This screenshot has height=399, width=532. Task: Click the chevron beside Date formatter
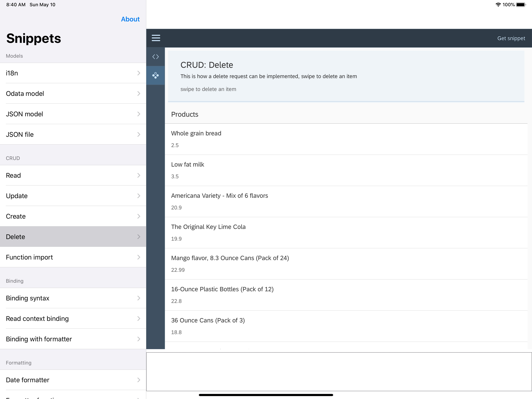coord(139,380)
